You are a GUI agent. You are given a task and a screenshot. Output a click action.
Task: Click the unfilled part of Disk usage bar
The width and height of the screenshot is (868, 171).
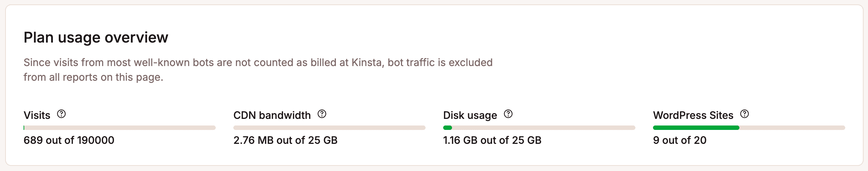[x=544, y=128]
